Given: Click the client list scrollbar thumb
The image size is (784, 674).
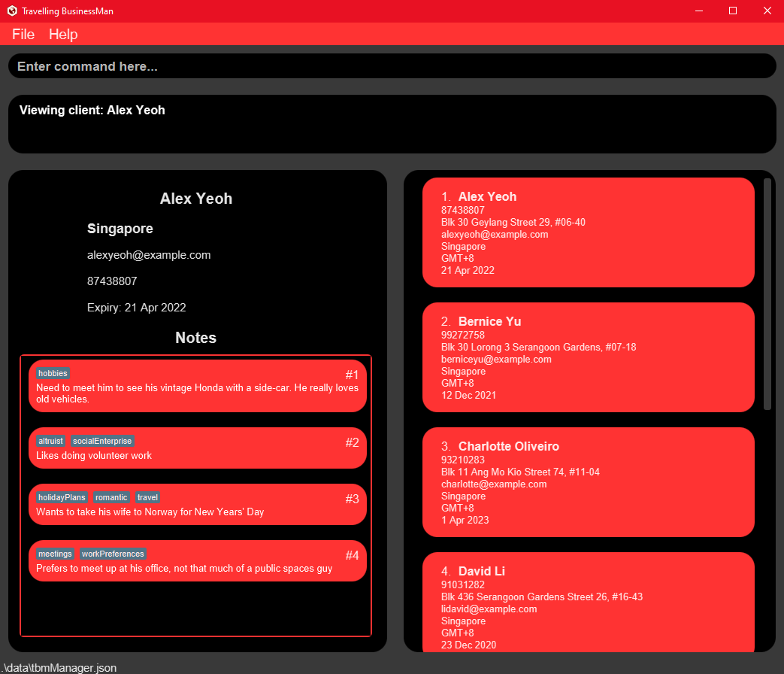Looking at the screenshot, I should [x=767, y=294].
